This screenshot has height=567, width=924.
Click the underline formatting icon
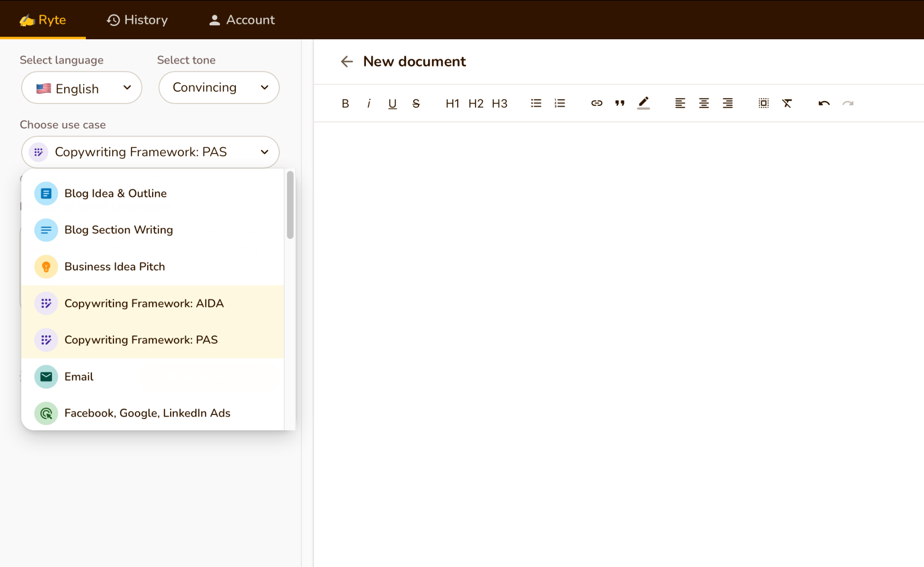click(393, 103)
